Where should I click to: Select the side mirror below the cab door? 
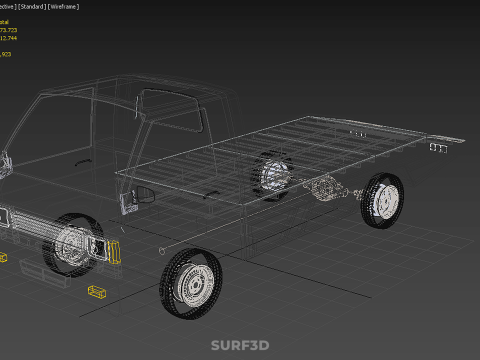pos(129,202)
